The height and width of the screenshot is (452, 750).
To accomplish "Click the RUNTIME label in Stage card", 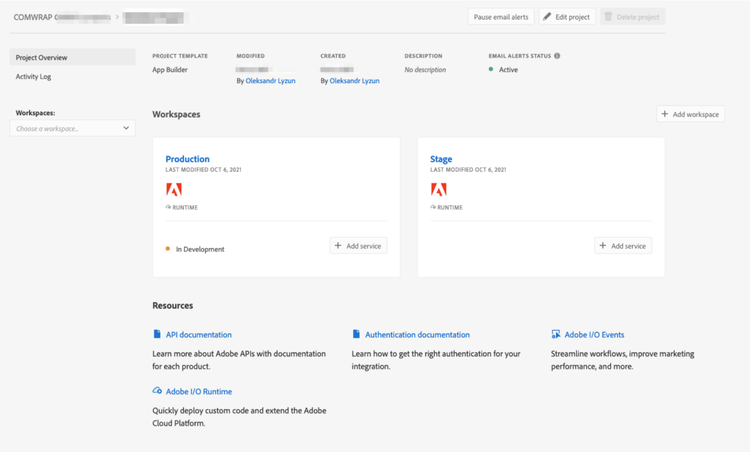I will click(450, 208).
